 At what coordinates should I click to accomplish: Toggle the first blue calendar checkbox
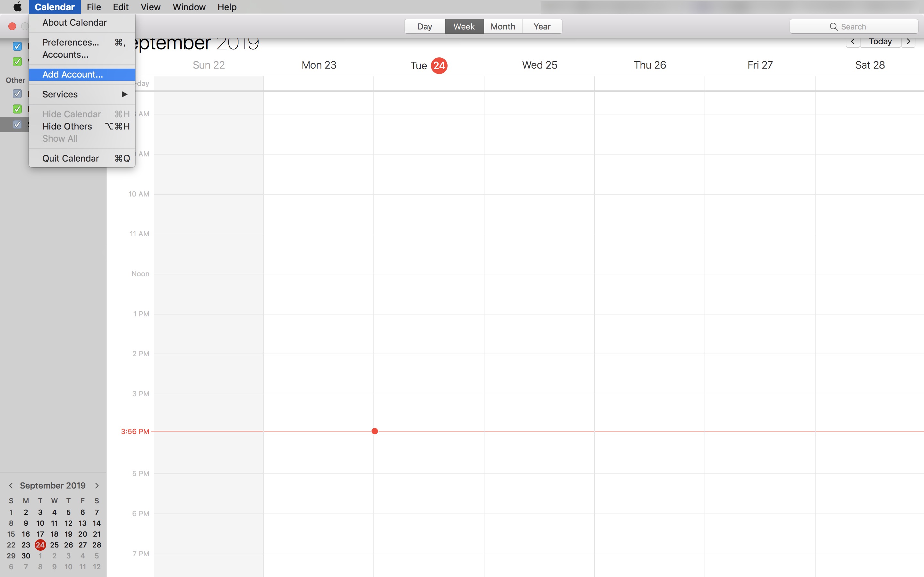pyautogui.click(x=17, y=46)
